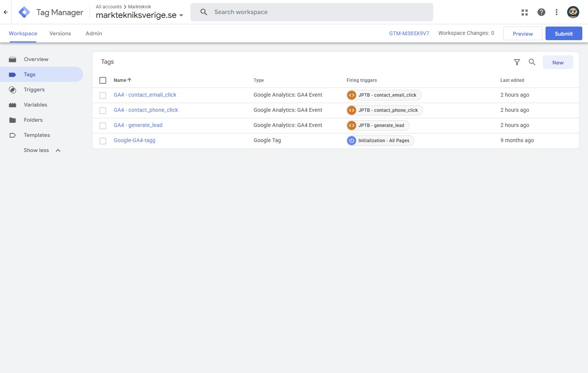Image resolution: width=588 pixels, height=373 pixels.
Task: Click the JPTB - contact_email_click trigger chip
Action: click(x=384, y=95)
